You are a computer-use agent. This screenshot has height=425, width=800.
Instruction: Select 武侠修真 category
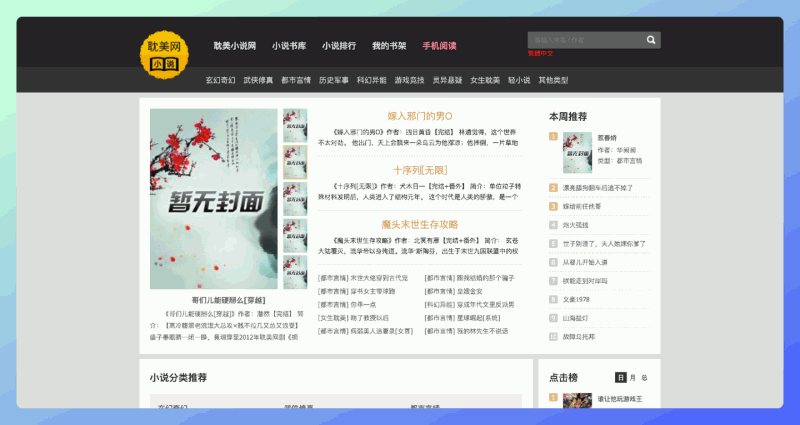pyautogui.click(x=258, y=80)
